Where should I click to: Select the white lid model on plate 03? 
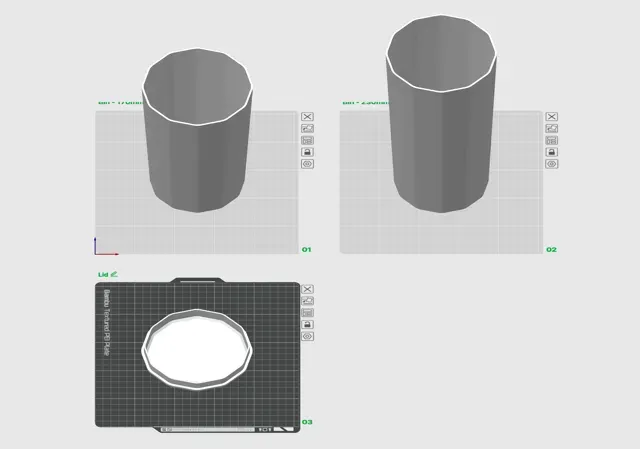coord(197,349)
